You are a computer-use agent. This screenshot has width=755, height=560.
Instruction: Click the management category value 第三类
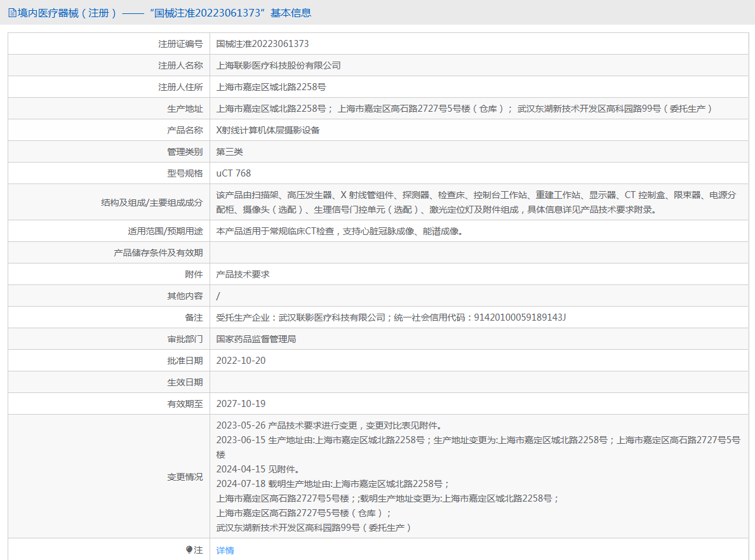click(x=229, y=152)
